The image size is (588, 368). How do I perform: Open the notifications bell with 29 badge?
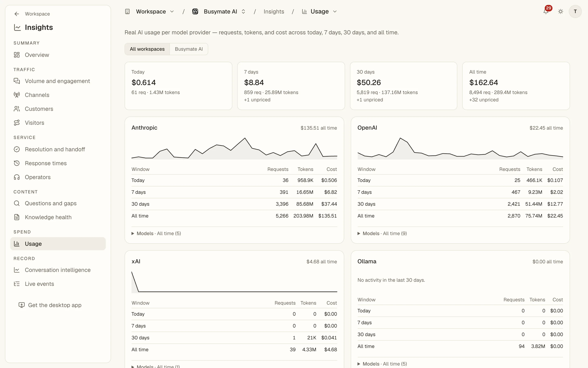(x=546, y=11)
